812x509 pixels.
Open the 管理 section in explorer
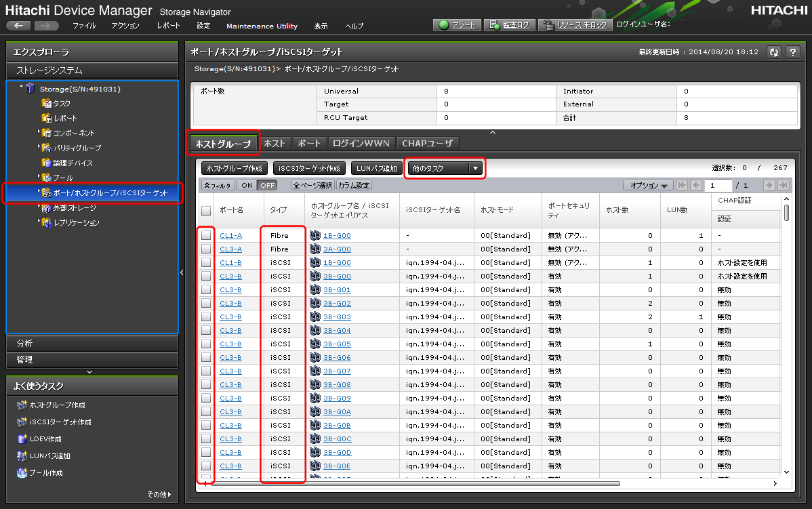point(92,359)
